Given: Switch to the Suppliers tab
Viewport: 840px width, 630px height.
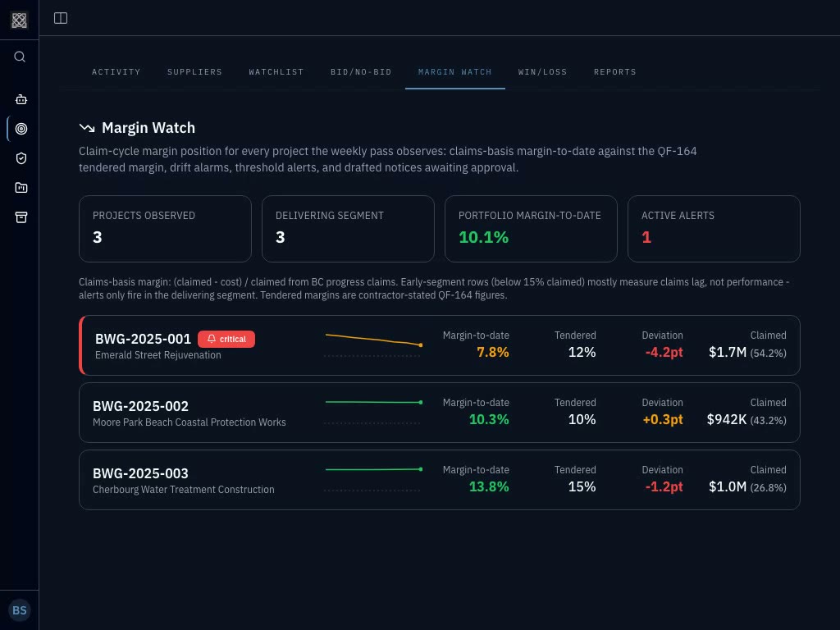Looking at the screenshot, I should [194, 72].
